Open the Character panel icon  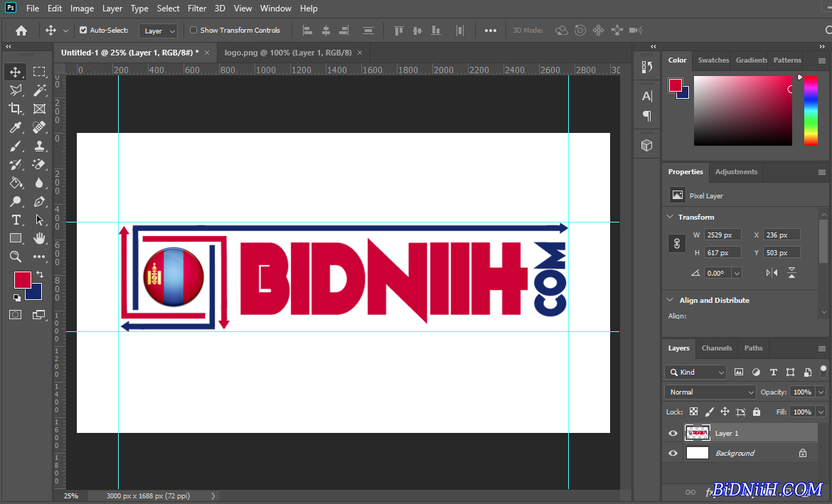pyautogui.click(x=647, y=96)
